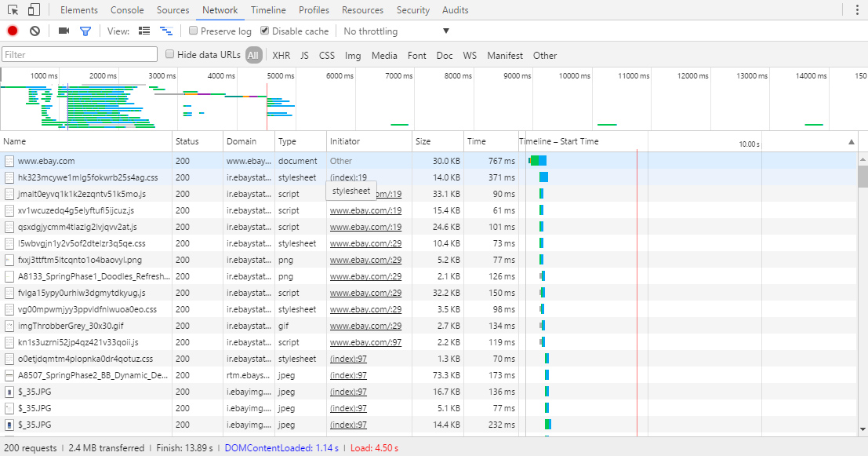Check Hide data URLs
868x456 pixels.
169,55
